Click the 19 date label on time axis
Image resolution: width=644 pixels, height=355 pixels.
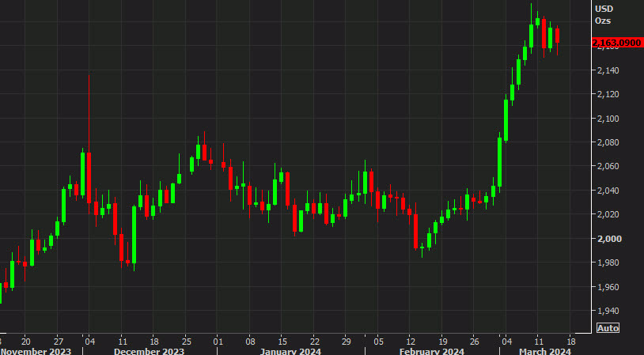click(x=442, y=342)
